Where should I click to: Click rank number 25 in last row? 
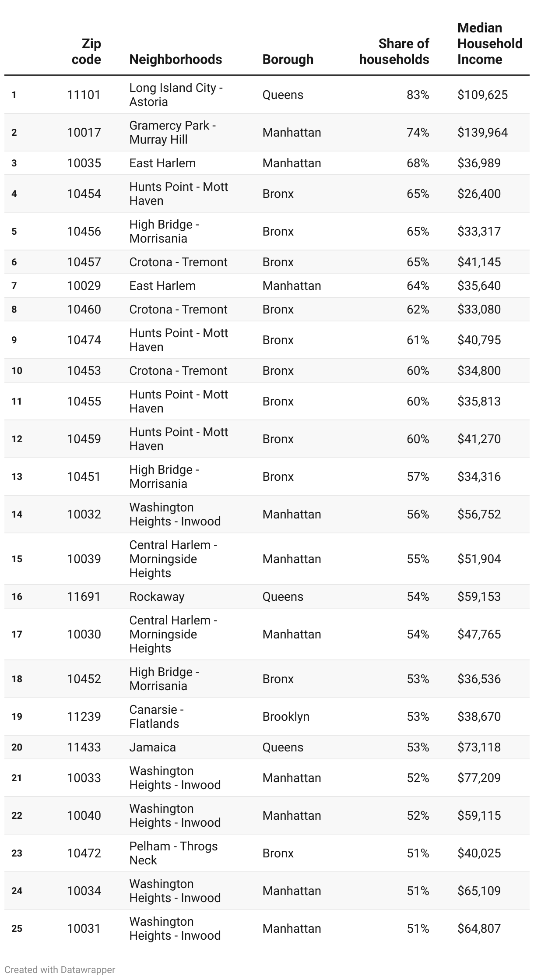click(17, 928)
